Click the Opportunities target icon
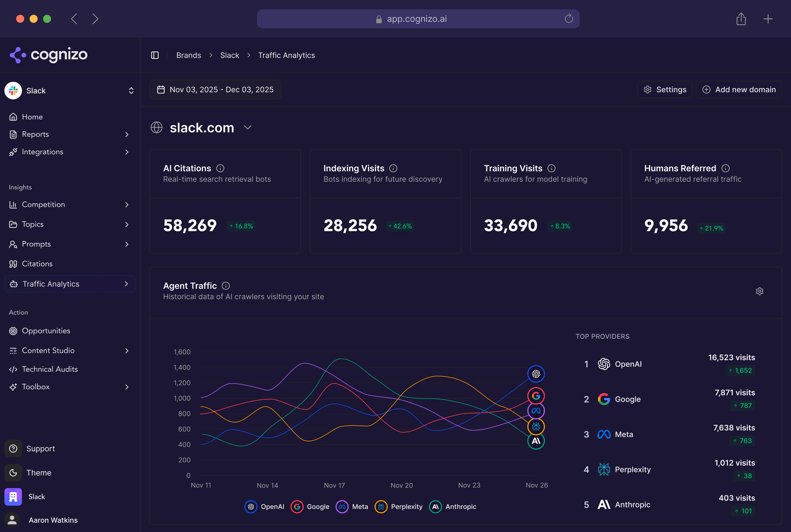The image size is (791, 532). pos(13,331)
